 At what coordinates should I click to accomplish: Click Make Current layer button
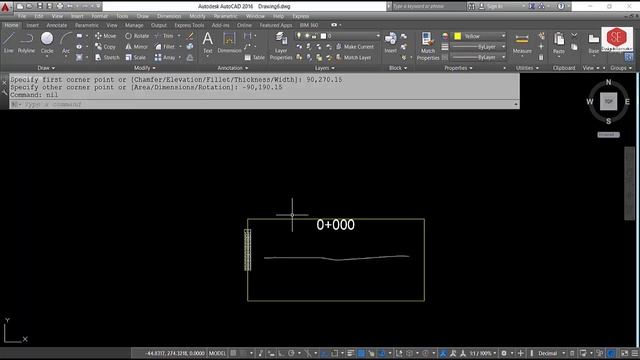click(x=355, y=47)
